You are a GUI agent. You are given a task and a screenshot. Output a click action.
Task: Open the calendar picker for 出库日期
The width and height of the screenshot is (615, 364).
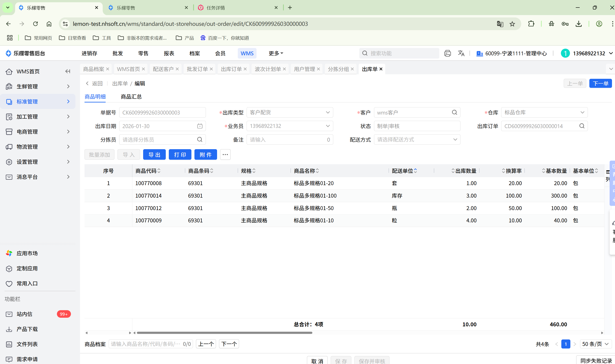click(200, 126)
